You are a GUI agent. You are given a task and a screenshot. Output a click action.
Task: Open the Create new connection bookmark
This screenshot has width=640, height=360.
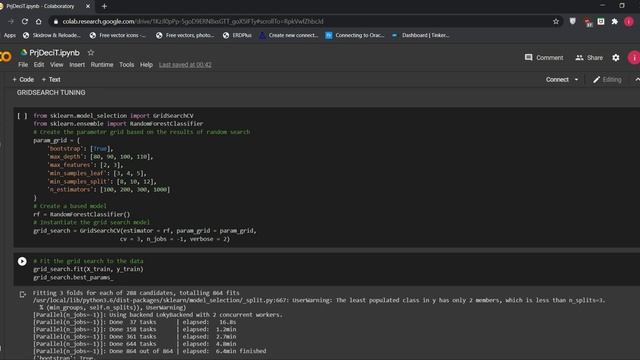coord(289,36)
